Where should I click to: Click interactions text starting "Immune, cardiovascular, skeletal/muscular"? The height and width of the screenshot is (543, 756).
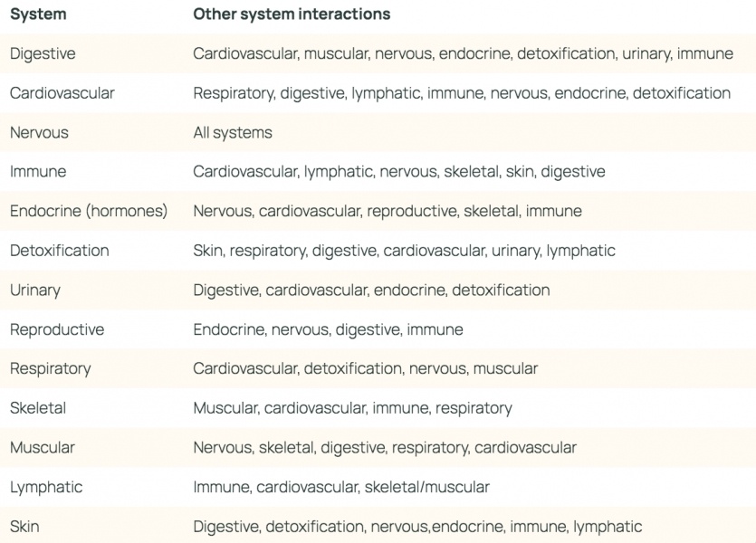(341, 487)
